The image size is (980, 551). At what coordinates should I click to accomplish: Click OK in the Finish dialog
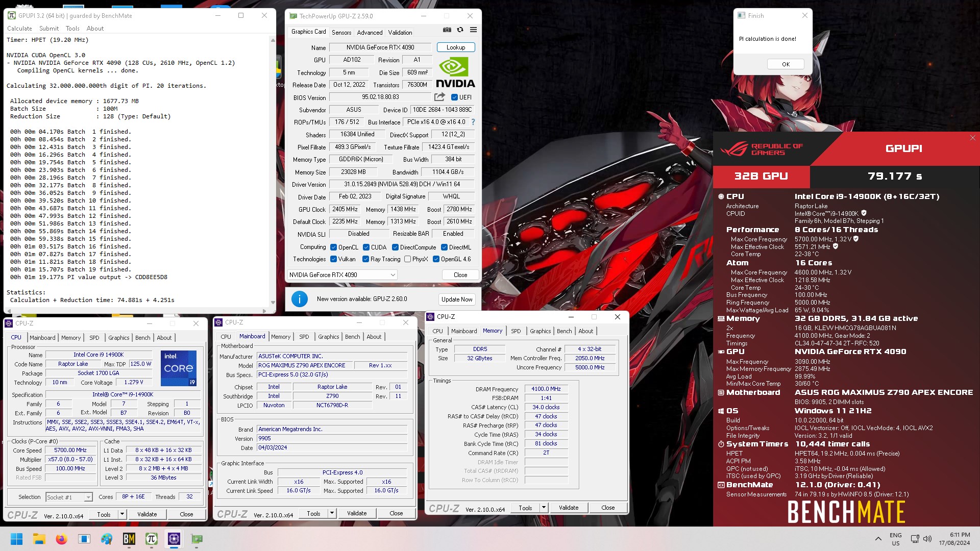[786, 64]
